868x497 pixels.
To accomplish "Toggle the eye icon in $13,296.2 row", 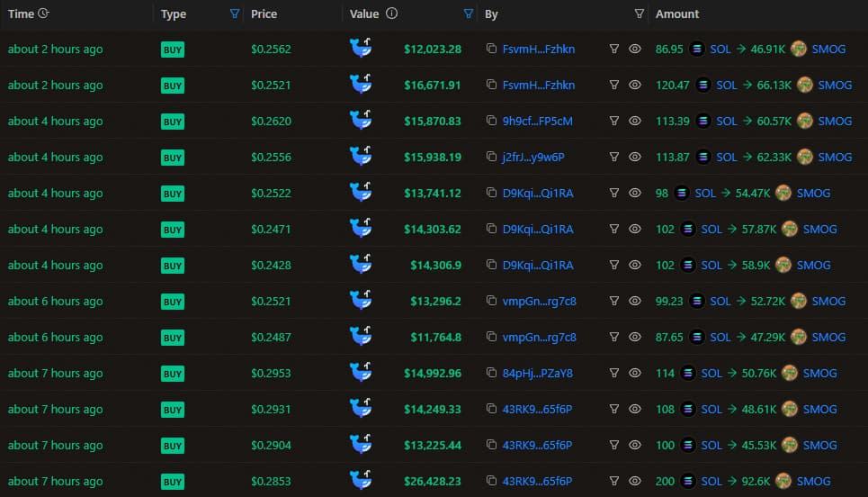I will 635,301.
